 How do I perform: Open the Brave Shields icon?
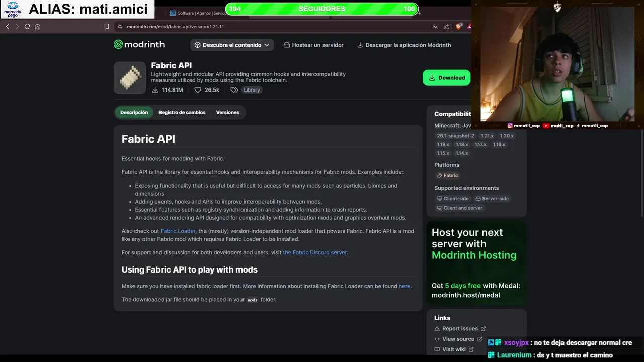pyautogui.click(x=458, y=27)
